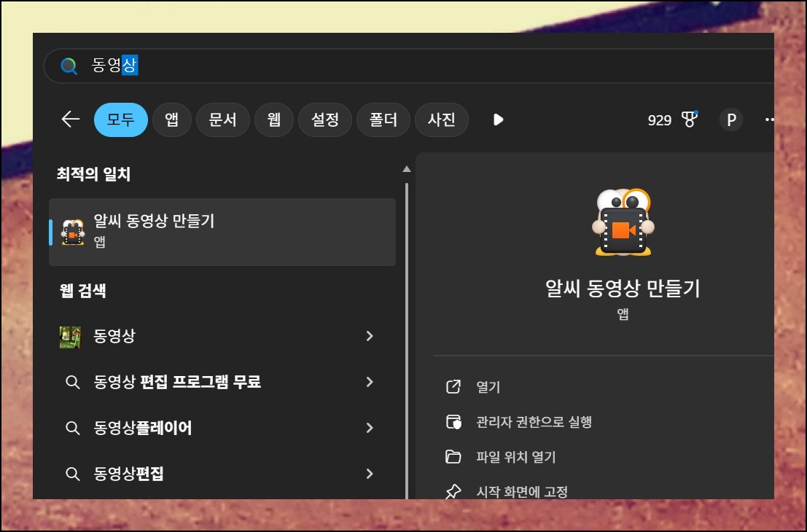The width and height of the screenshot is (807, 532).
Task: Click search icon beside 동영상 편집 프로그램 무료
Action: [73, 383]
